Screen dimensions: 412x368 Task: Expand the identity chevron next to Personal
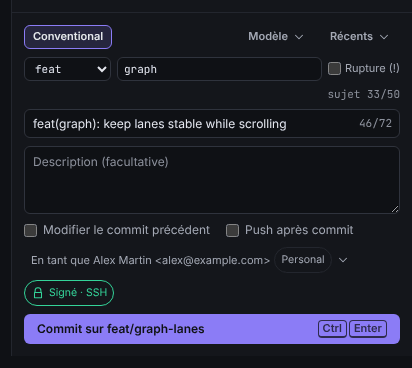343,260
